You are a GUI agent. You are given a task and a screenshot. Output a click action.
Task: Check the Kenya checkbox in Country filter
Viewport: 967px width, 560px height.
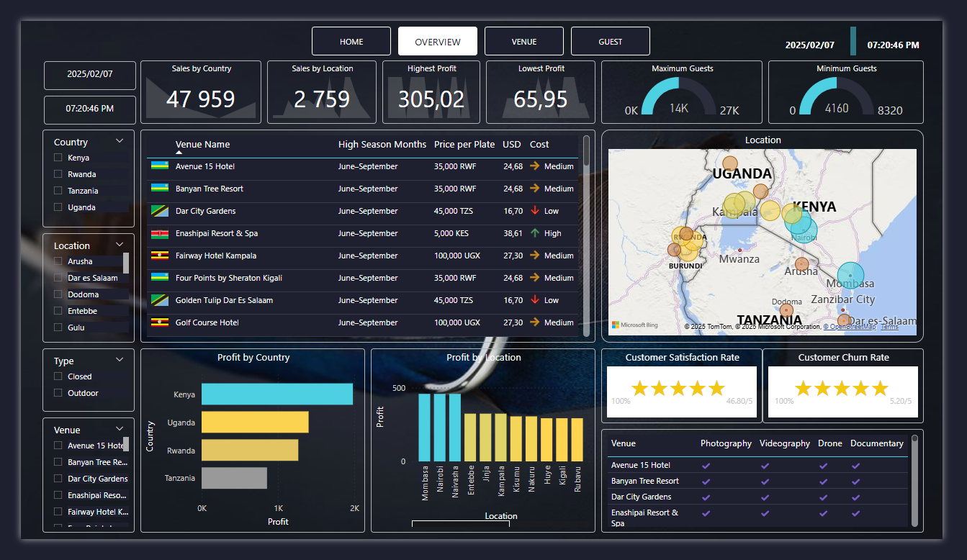pyautogui.click(x=58, y=157)
